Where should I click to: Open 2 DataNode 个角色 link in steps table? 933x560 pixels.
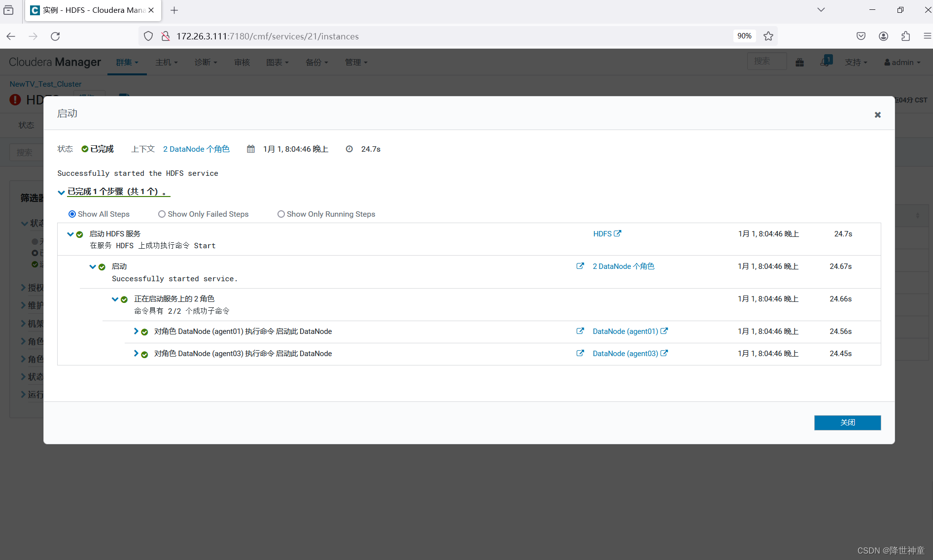point(623,266)
